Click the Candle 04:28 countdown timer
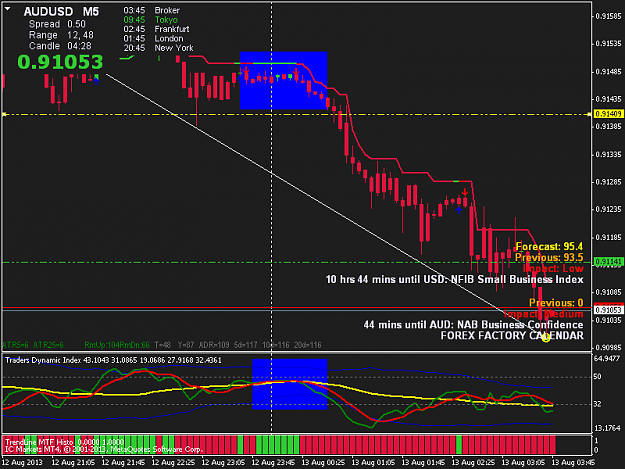Image resolution: width=625 pixels, height=469 pixels. tap(60, 46)
